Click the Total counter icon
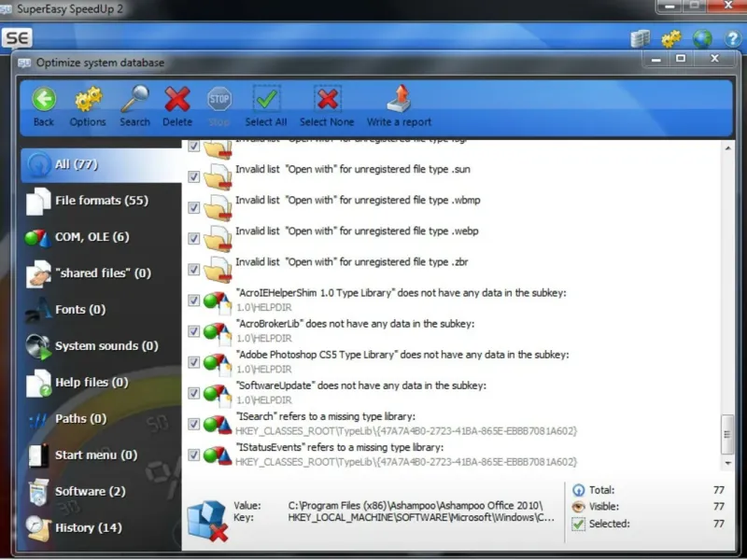 tap(578, 490)
